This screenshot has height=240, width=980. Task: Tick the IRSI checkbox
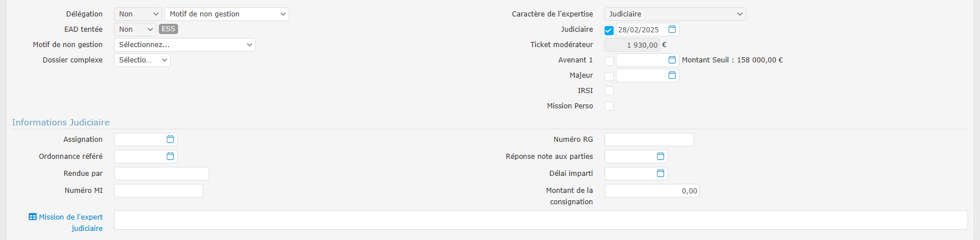click(609, 91)
